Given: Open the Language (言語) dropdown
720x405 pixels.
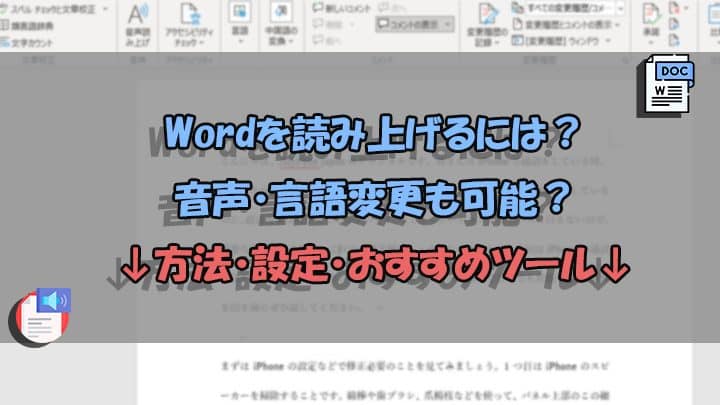Looking at the screenshot, I should 240,23.
